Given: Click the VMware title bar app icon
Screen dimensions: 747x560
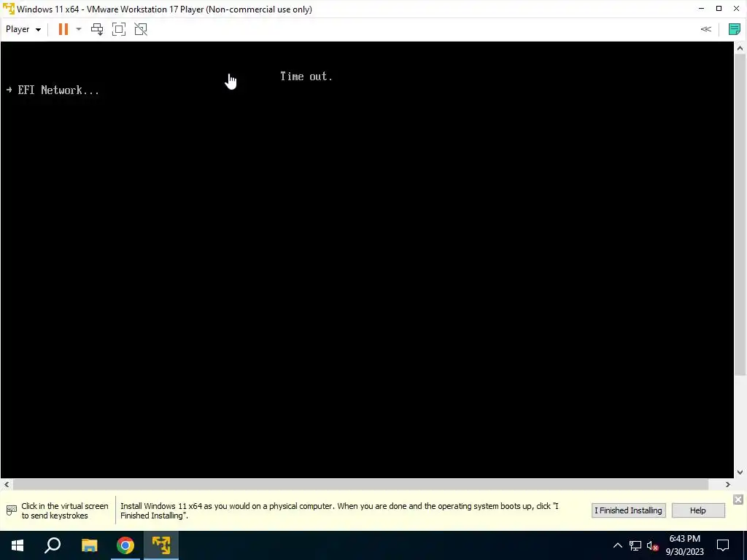Looking at the screenshot, I should [8, 9].
